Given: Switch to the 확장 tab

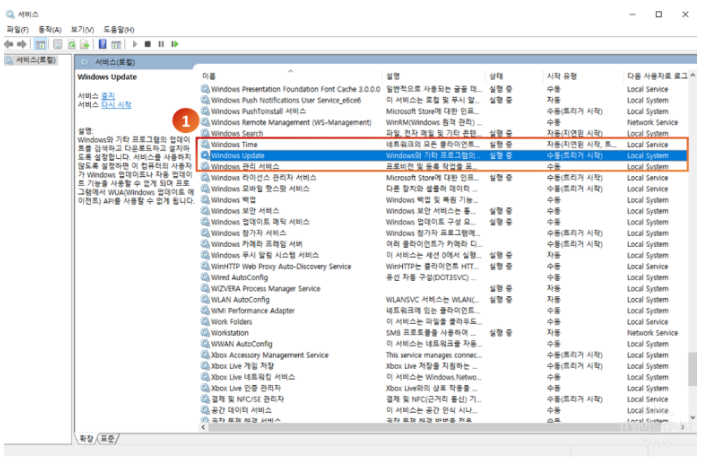Looking at the screenshot, I should click(x=86, y=438).
